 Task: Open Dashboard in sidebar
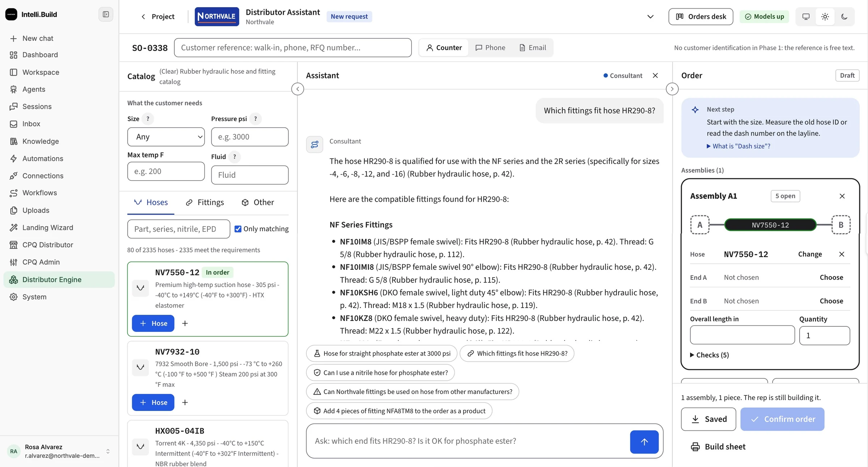pyautogui.click(x=59, y=55)
